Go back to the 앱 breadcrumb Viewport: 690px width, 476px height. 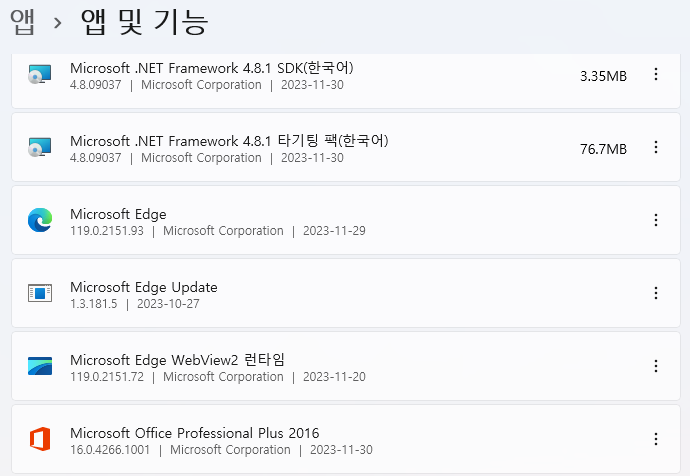tap(22, 22)
